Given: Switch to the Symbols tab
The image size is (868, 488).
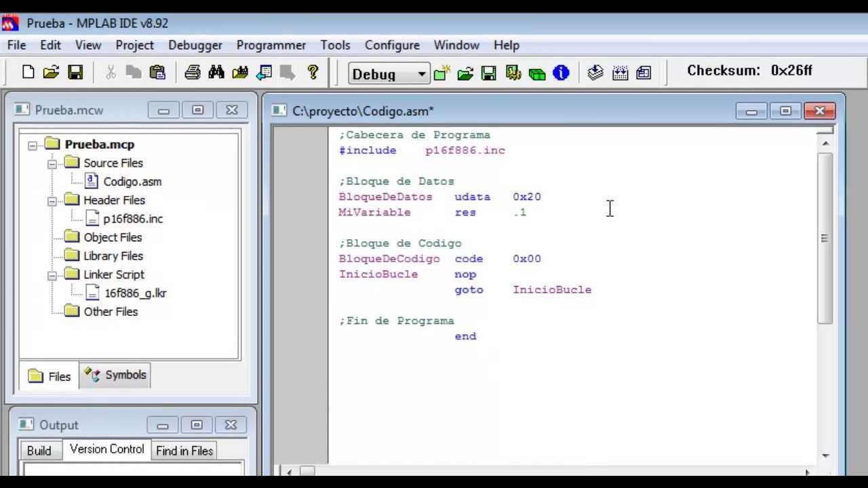Looking at the screenshot, I should (115, 375).
